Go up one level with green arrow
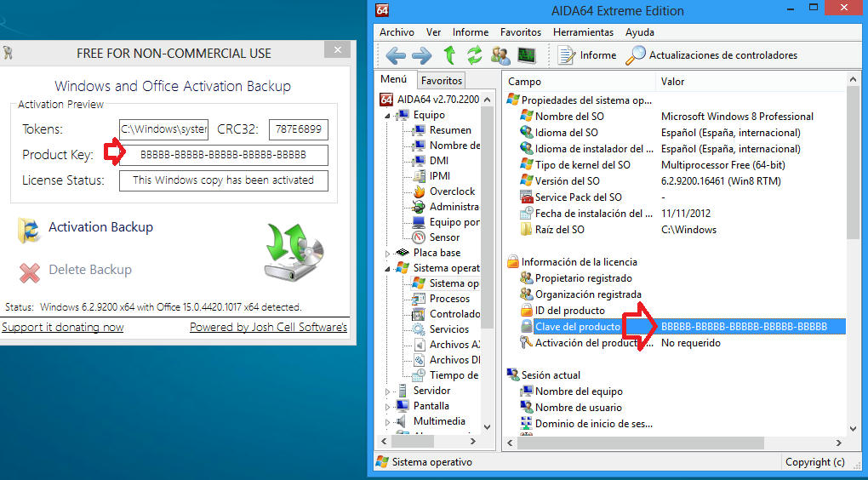The image size is (868, 480). pyautogui.click(x=449, y=55)
